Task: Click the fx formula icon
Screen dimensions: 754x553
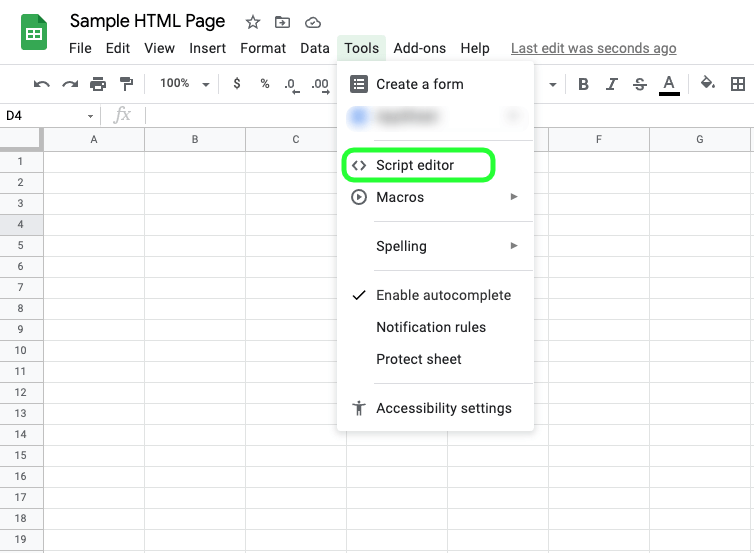Action: click(x=122, y=115)
